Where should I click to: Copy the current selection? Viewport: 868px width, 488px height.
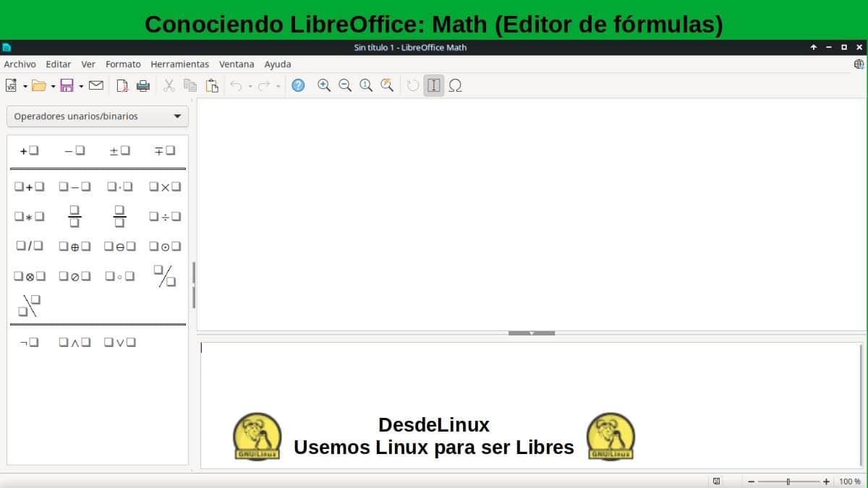[190, 85]
